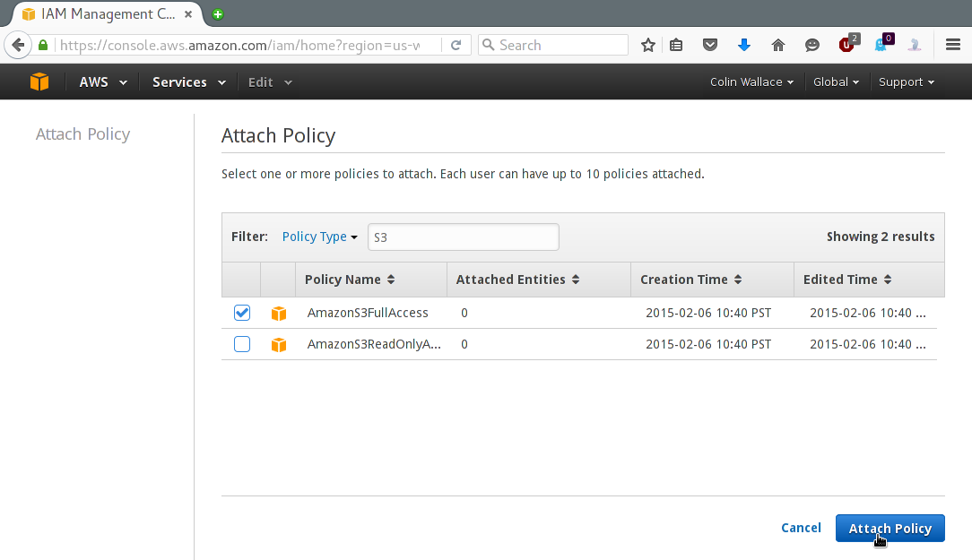
Task: Open the downloads arrow icon
Action: click(x=744, y=45)
